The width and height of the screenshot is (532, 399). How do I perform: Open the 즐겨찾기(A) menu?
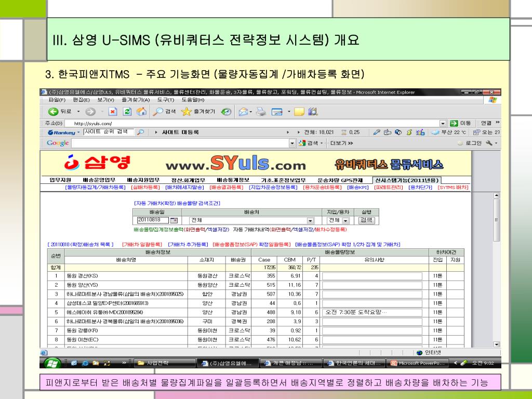pos(136,100)
